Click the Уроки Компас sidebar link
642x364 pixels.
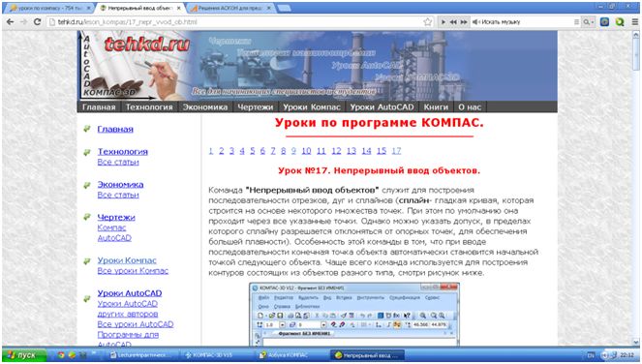click(127, 260)
